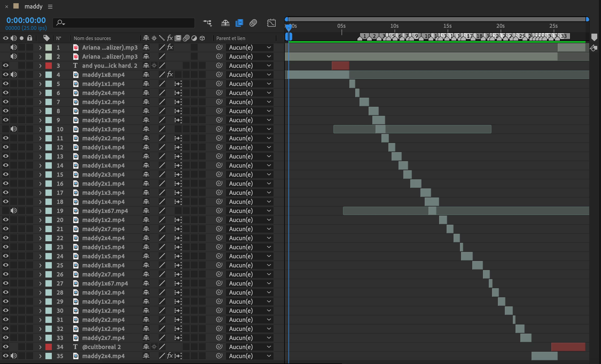
Task: Click the composition marker bin icon
Action: 594,37
